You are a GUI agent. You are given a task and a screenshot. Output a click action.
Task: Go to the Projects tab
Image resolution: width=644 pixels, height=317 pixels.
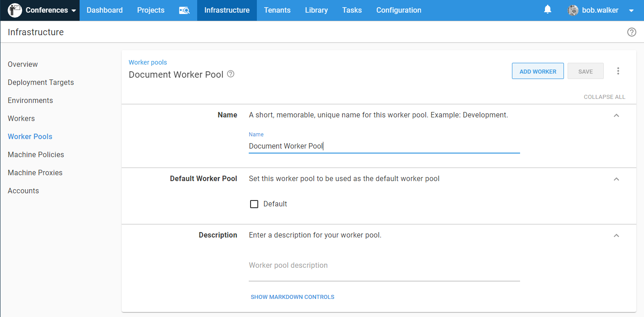pos(151,10)
